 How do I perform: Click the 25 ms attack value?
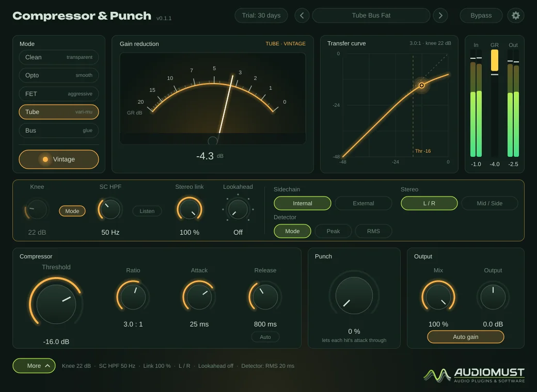click(199, 324)
